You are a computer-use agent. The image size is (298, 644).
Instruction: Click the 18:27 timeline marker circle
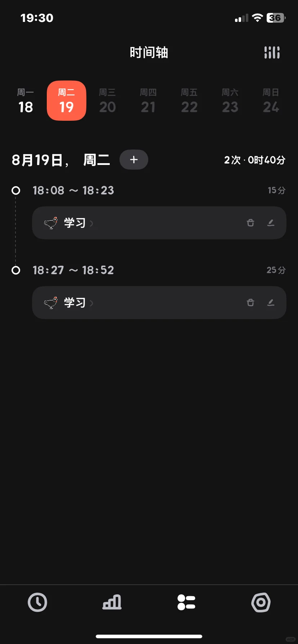click(x=16, y=270)
